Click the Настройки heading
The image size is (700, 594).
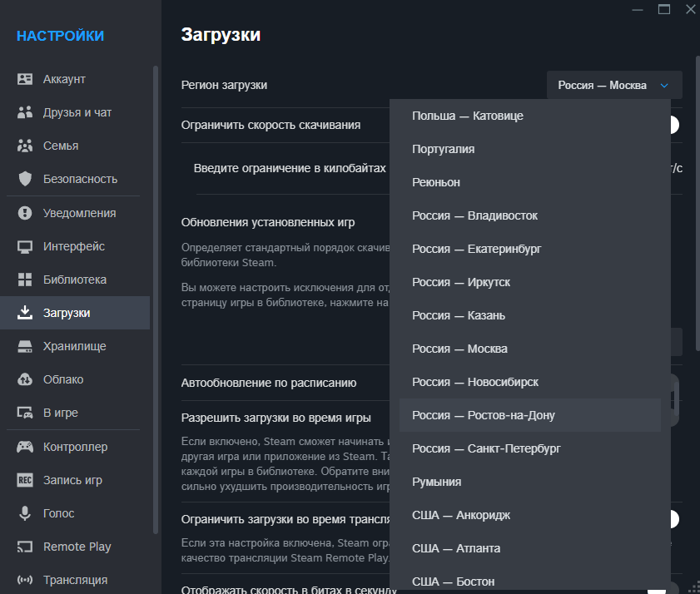[60, 36]
